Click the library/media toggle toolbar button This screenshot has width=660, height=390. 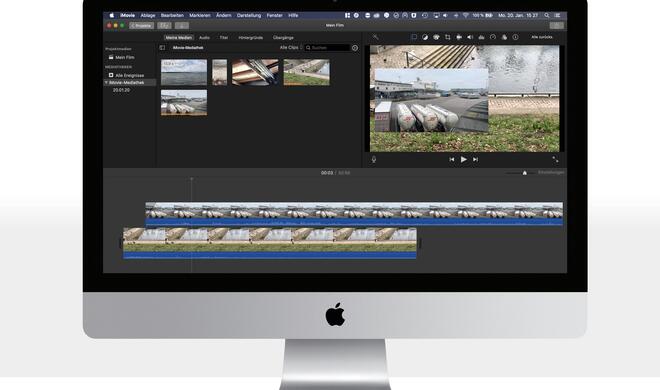pyautogui.click(x=164, y=26)
